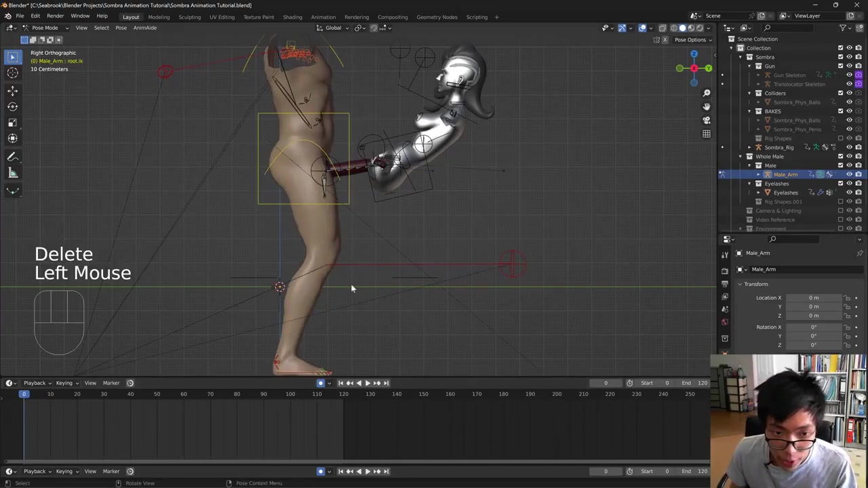Viewport: 868px width, 488px height.
Task: Open the Options button in viewport header
Action: 690,39
